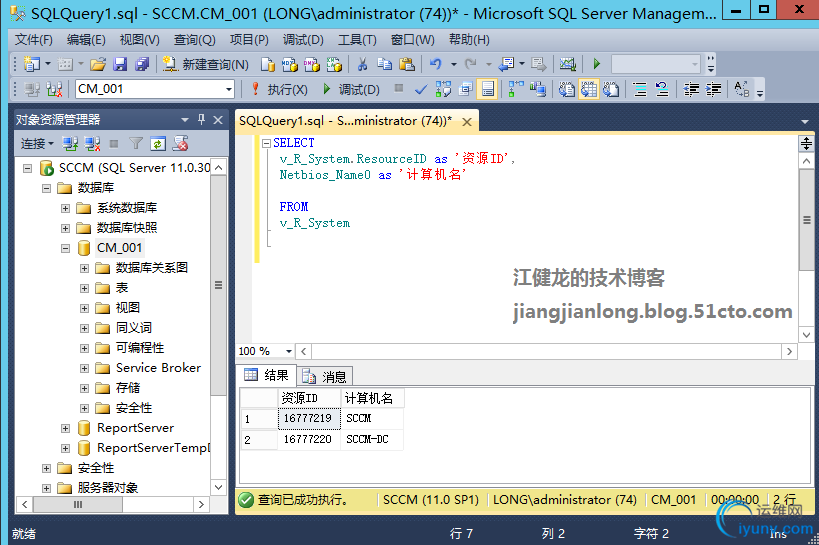Select the 结果 tab
819x545 pixels.
[x=267, y=375]
